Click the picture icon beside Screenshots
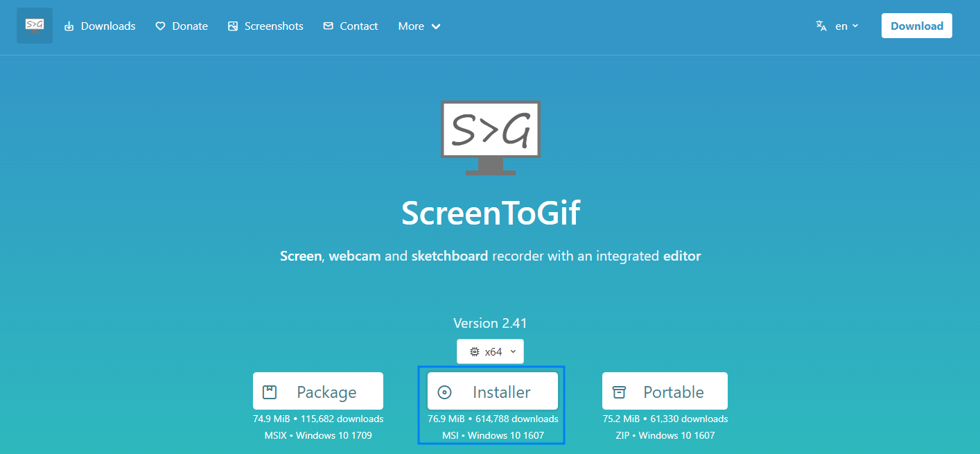 (x=233, y=26)
